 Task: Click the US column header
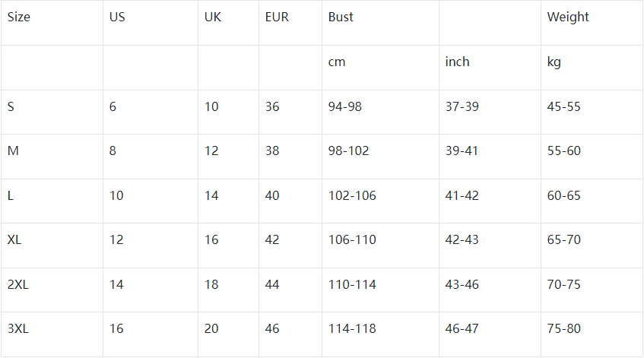click(x=117, y=17)
